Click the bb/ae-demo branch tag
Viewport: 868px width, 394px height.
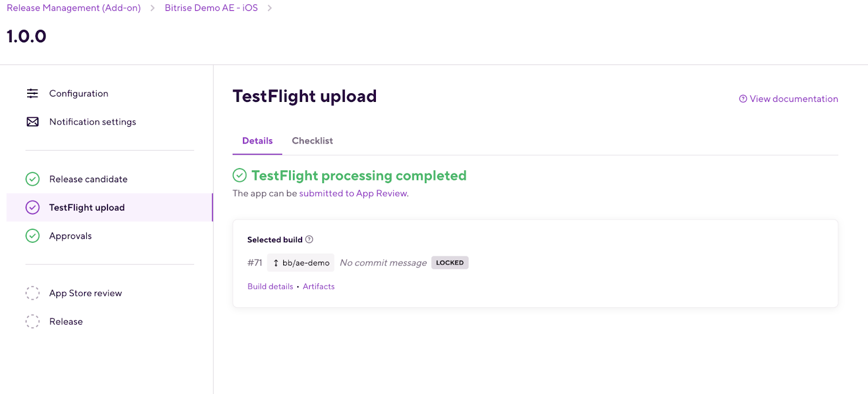pos(301,263)
